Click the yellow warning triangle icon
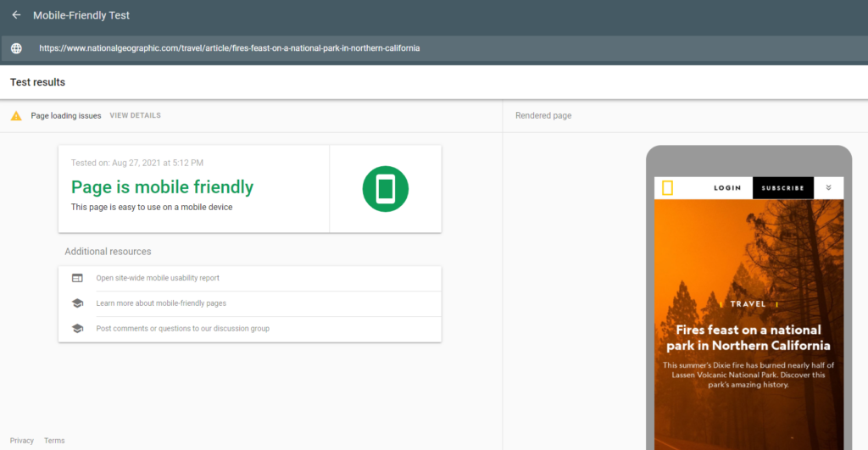 click(x=16, y=116)
